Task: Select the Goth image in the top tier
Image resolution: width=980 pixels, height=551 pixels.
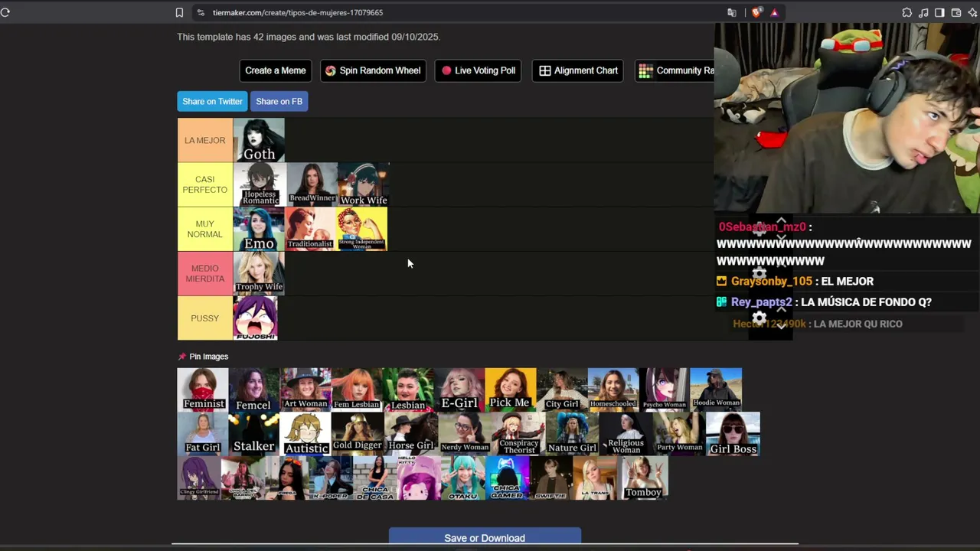Action: click(259, 140)
